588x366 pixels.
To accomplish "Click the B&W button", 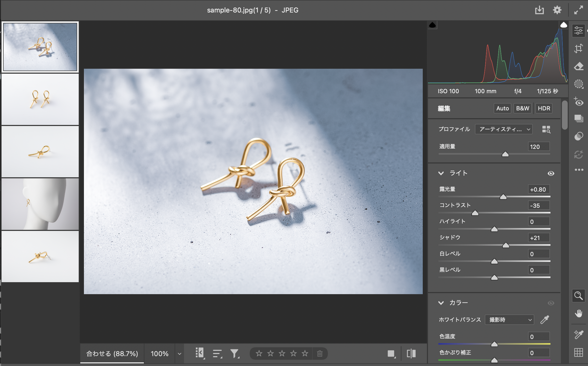I will point(522,108).
